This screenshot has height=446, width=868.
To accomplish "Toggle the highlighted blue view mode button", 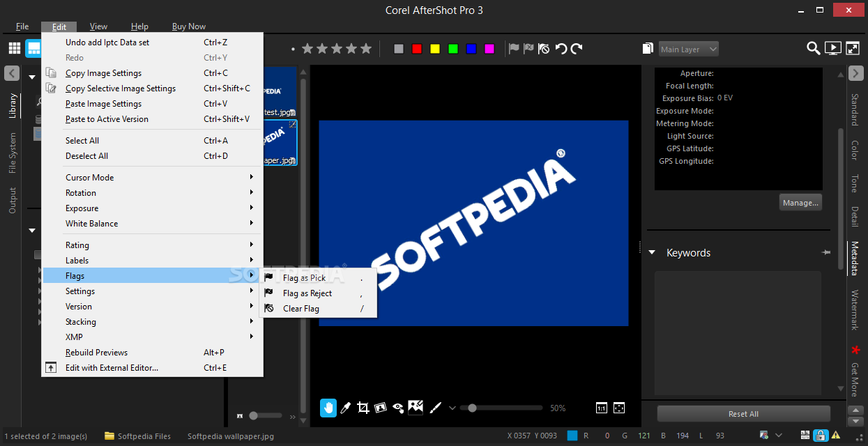I will click(x=33, y=48).
